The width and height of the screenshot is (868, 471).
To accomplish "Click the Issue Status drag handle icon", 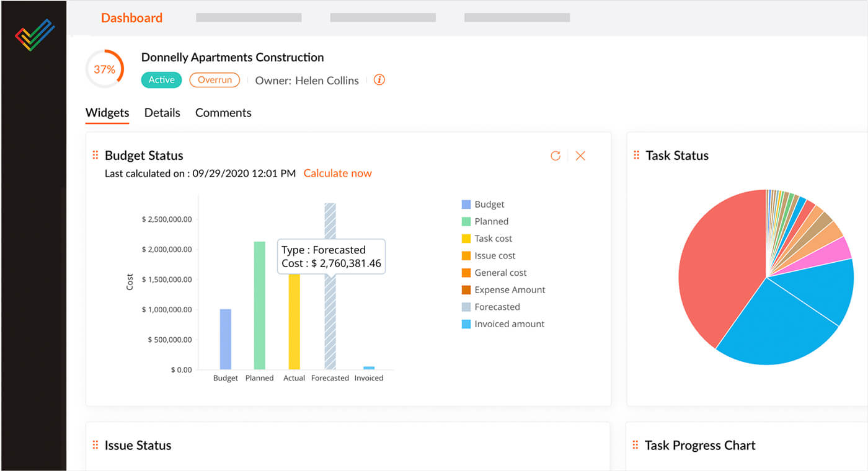I will click(x=95, y=445).
